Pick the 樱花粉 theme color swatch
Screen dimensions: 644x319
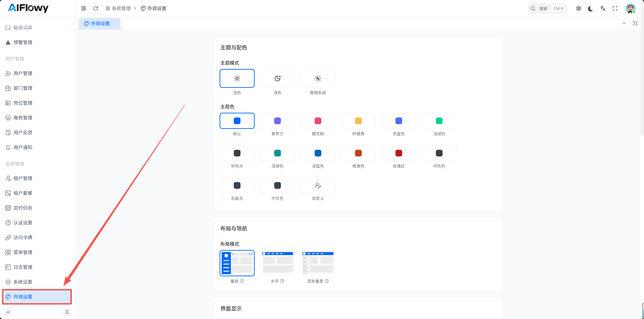point(318,121)
